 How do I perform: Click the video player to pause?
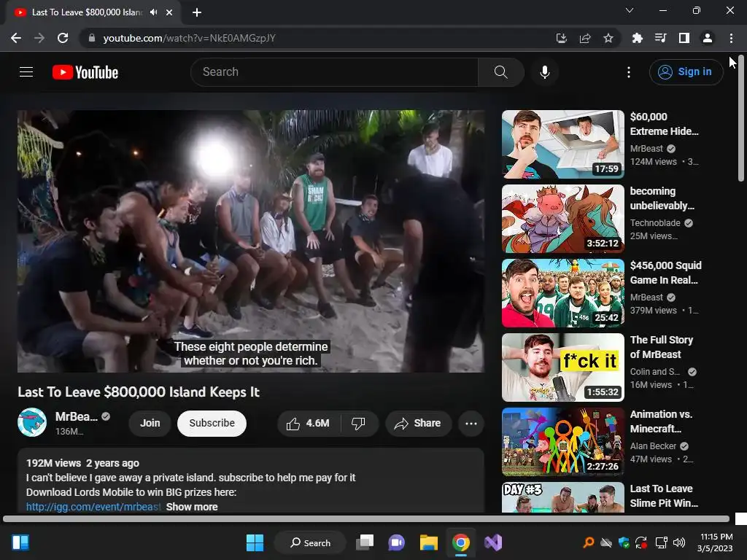click(x=251, y=241)
